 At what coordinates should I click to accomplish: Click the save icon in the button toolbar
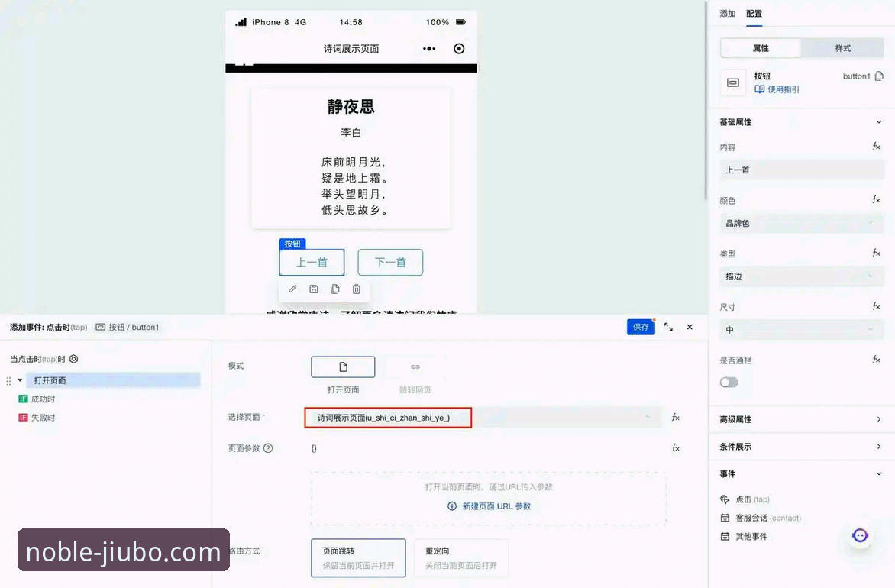pyautogui.click(x=313, y=289)
